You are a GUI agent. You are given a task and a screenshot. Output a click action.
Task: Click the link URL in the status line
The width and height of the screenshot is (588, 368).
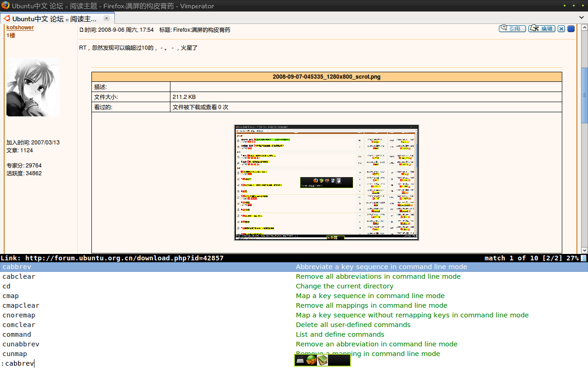(x=124, y=259)
